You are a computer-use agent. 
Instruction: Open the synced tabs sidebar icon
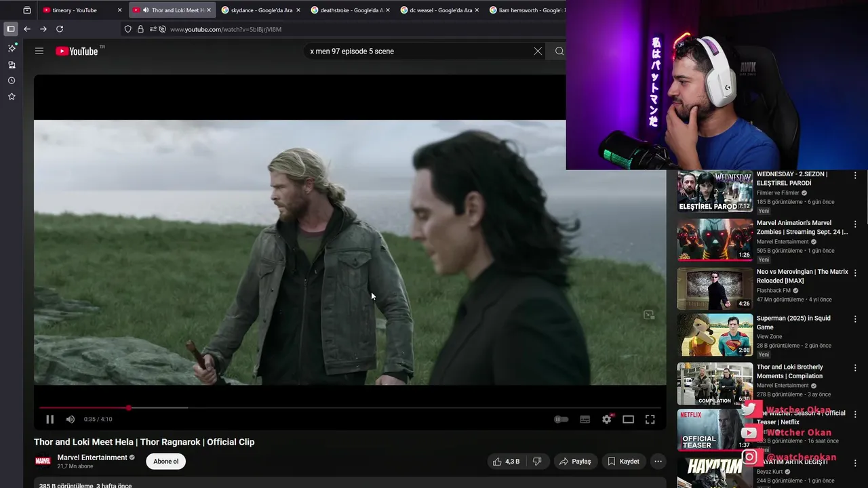tap(12, 64)
